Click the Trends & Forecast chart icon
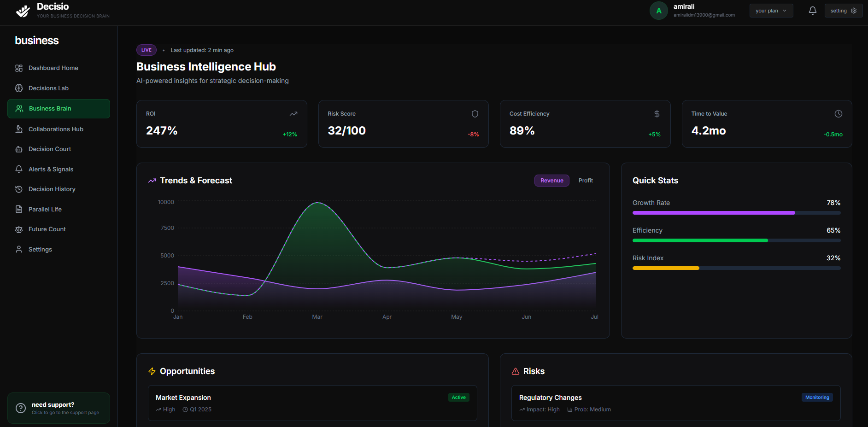The height and width of the screenshot is (427, 868). pos(152,181)
